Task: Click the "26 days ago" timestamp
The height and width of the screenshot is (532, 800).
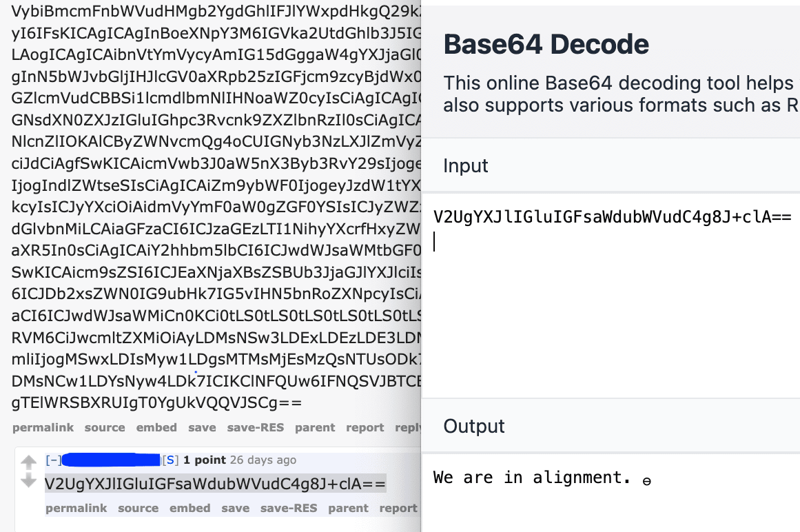Action: [263, 460]
